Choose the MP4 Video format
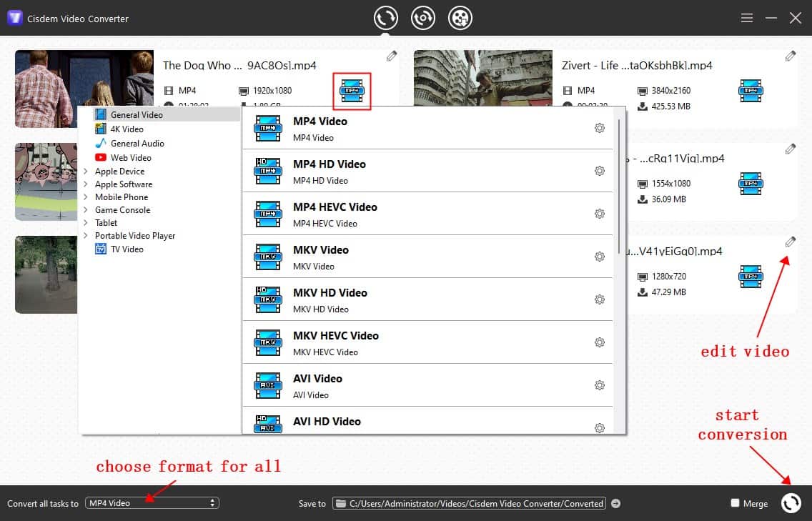The width and height of the screenshot is (812, 521). [x=427, y=129]
